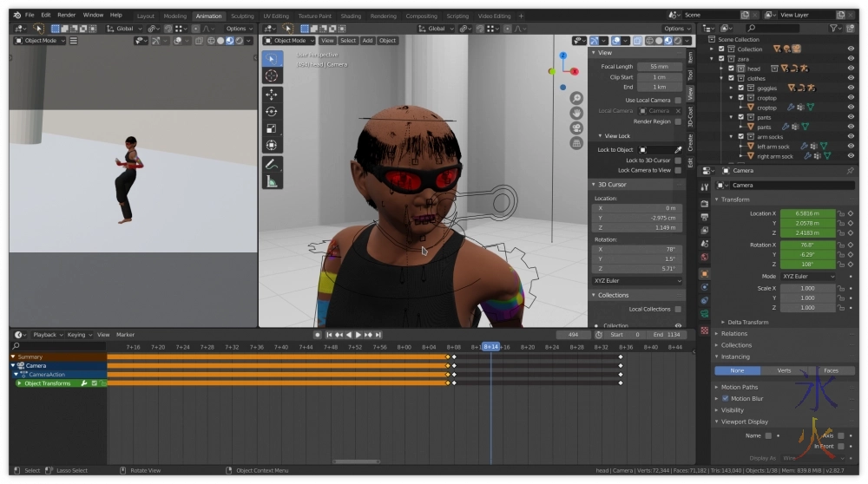Click the Focal Length 55 mm field
This screenshot has width=868, height=484.
pos(659,67)
